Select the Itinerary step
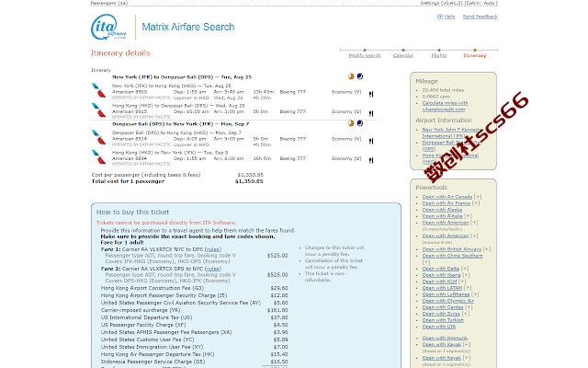This screenshot has height=368, width=588. click(x=475, y=55)
